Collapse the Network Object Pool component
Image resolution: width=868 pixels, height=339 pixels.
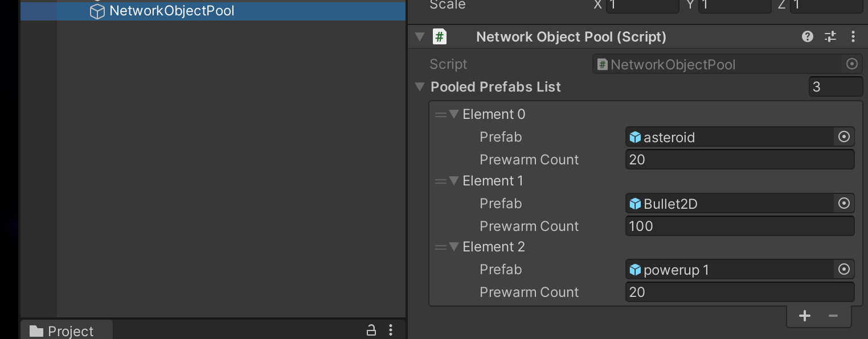click(420, 37)
